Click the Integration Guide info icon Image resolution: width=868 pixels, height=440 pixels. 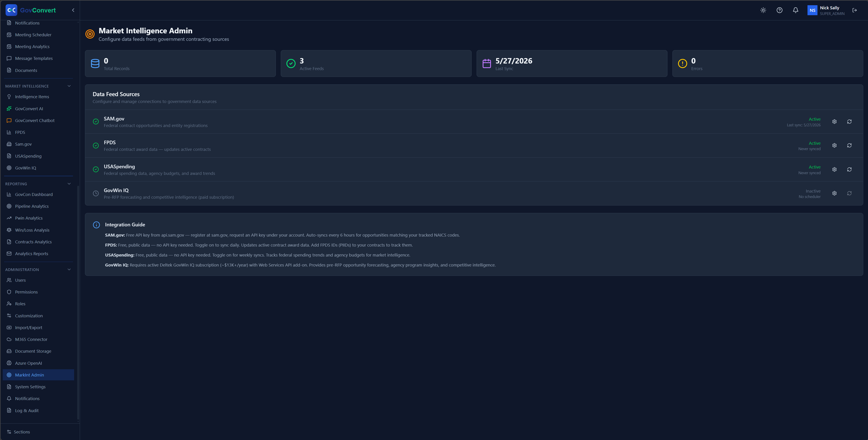coord(96,225)
